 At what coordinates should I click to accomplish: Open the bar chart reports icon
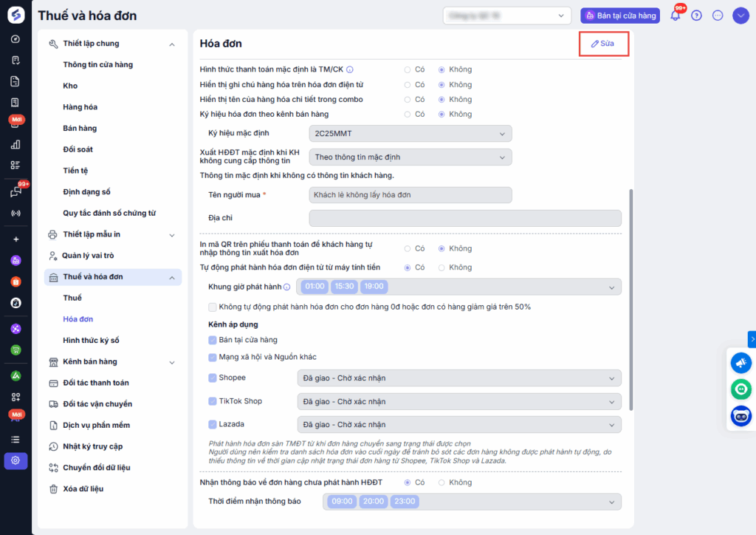click(16, 144)
